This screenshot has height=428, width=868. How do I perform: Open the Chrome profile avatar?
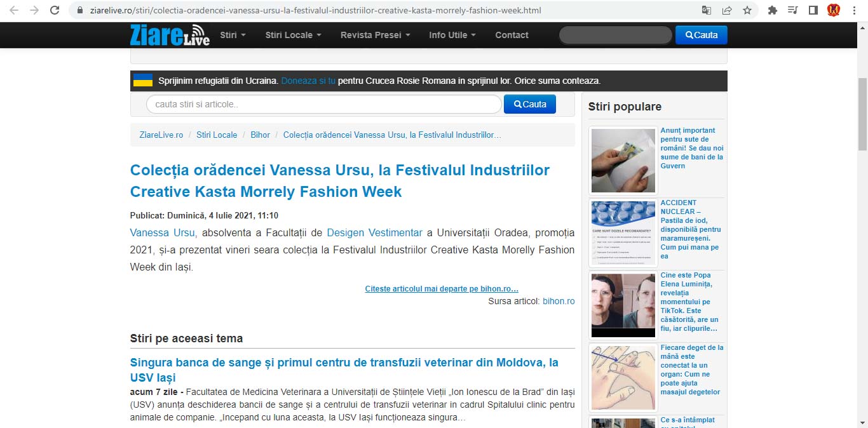(x=834, y=10)
